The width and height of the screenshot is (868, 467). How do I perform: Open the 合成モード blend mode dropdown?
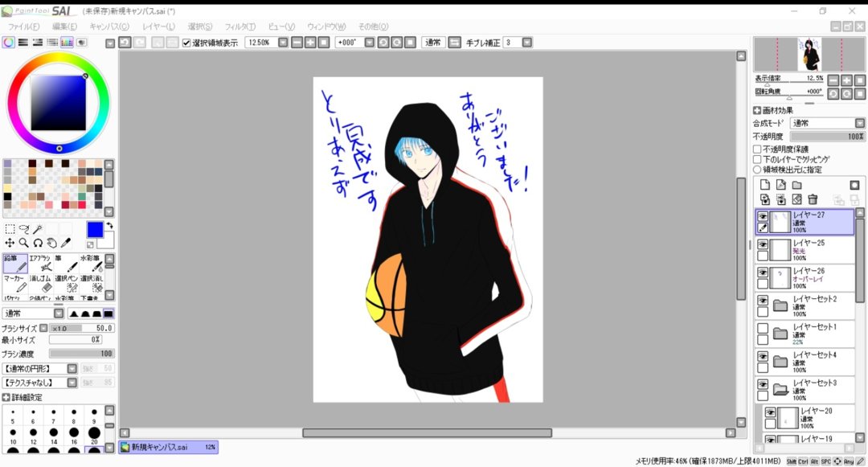860,123
